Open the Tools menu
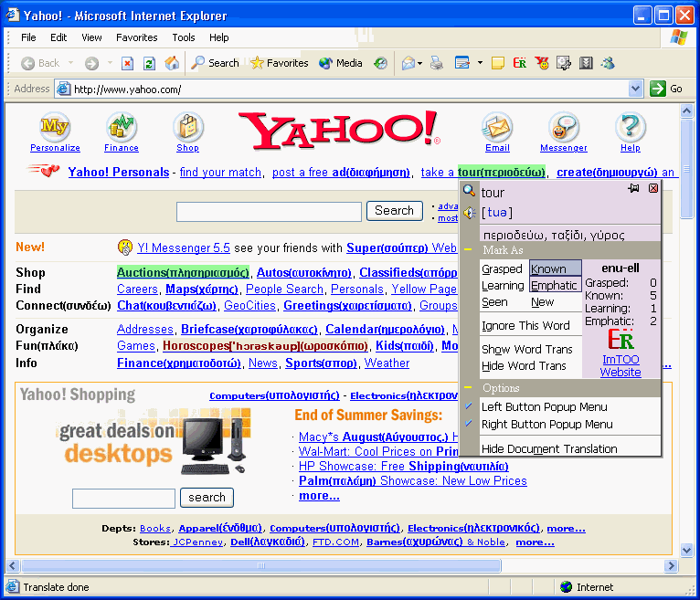Image resolution: width=700 pixels, height=600 pixels. coord(184,37)
